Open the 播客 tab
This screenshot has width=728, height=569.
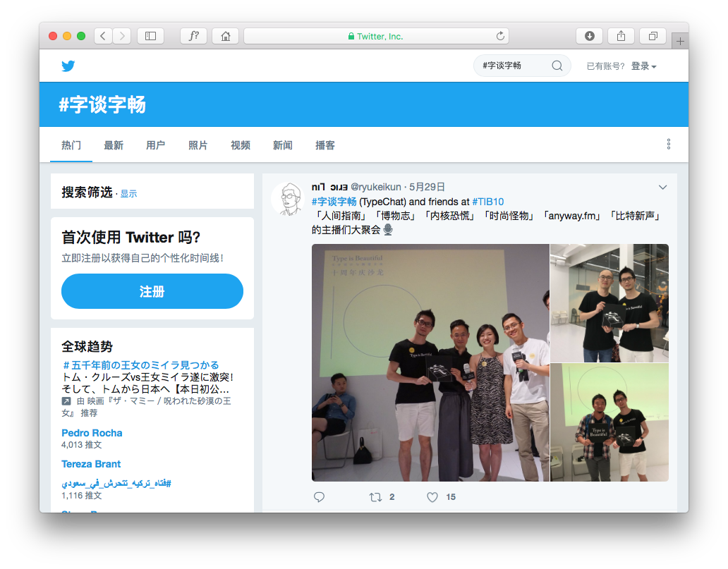325,145
